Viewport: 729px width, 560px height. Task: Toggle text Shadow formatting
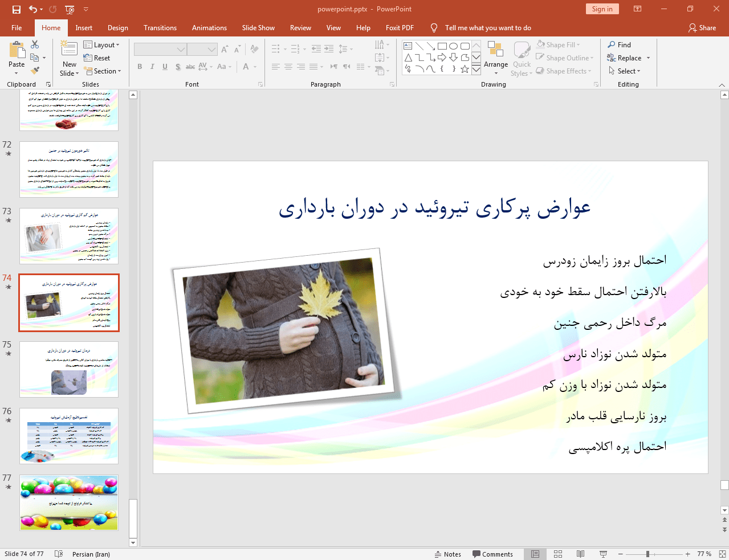178,67
